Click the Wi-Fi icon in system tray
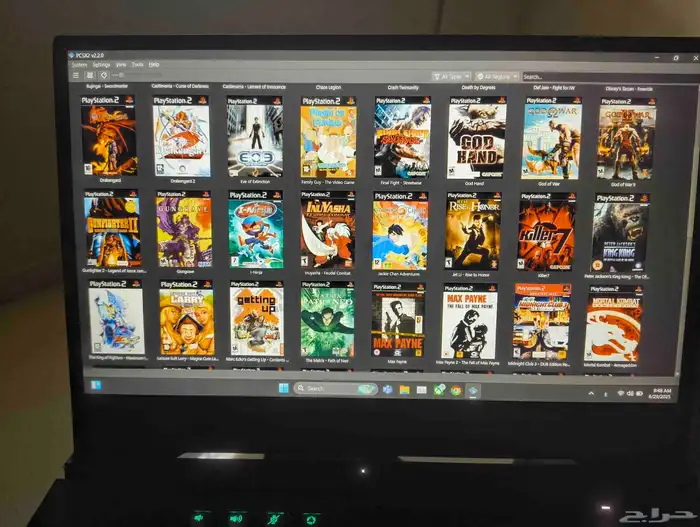Screen dimensions: 700x527 tap(621, 393)
